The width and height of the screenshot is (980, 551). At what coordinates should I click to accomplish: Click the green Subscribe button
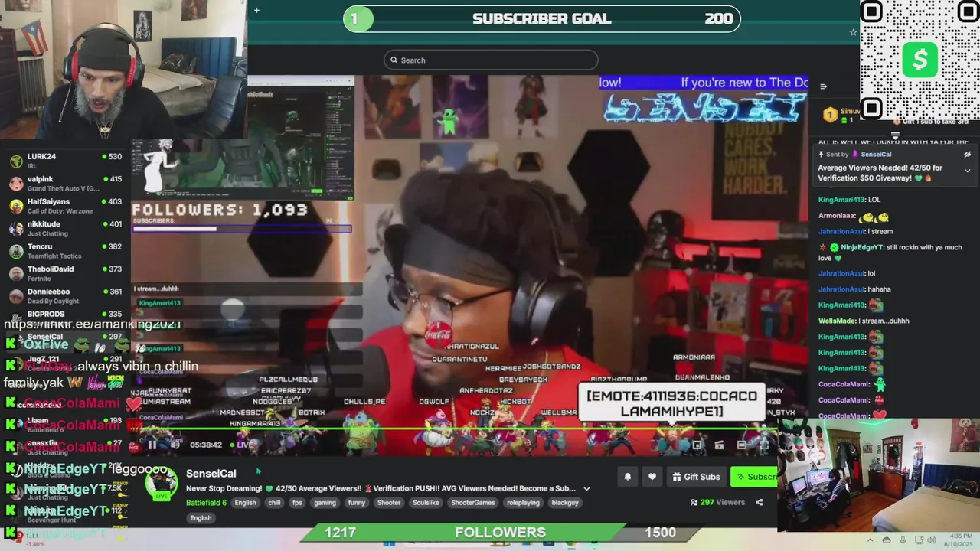point(755,477)
